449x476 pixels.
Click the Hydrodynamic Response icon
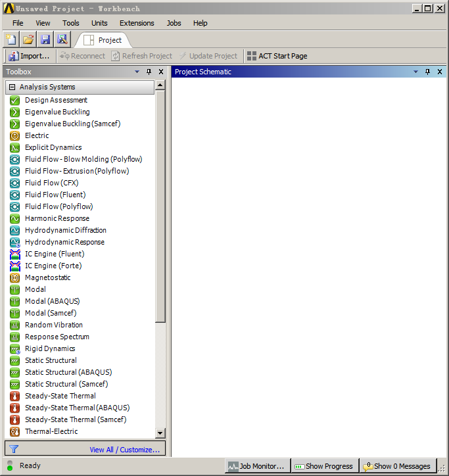point(14,242)
